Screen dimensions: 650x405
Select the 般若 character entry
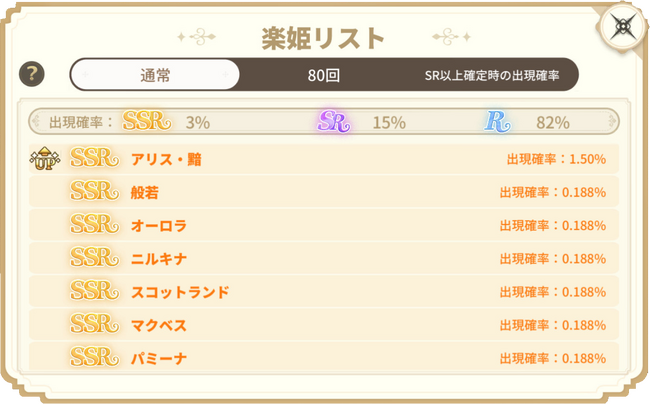[145, 192]
